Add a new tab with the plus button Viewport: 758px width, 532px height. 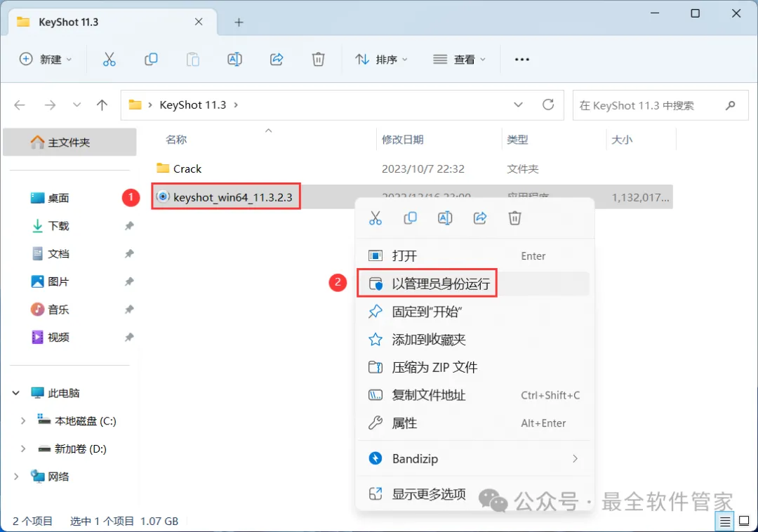pyautogui.click(x=239, y=22)
